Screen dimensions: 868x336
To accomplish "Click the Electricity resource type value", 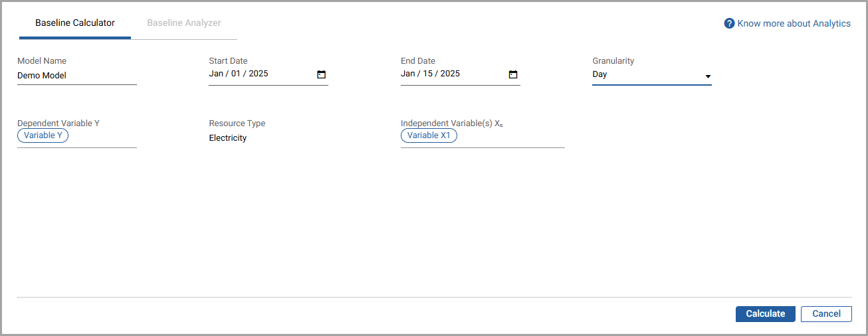I will [228, 138].
